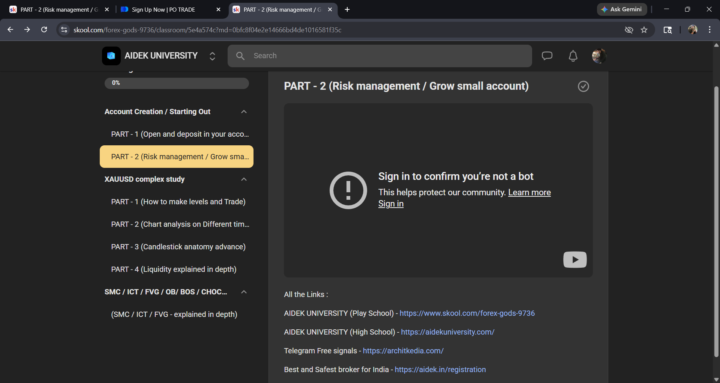Image resolution: width=720 pixels, height=383 pixels.
Task: Open the Skool user avatar menu
Action: 598,56
